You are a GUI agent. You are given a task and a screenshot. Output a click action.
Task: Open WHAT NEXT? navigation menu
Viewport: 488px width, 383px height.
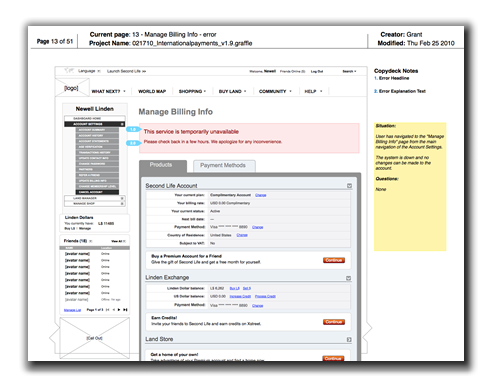109,91
